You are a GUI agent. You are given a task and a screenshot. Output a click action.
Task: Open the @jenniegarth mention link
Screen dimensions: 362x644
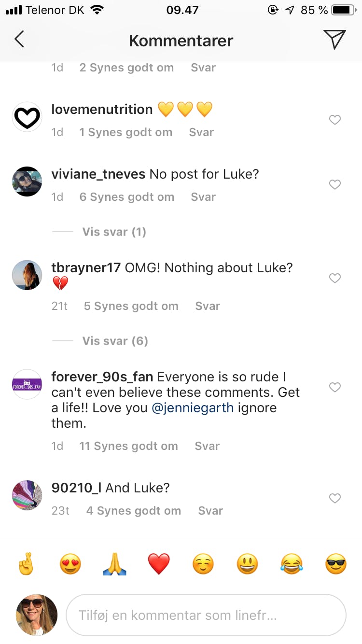(x=193, y=407)
